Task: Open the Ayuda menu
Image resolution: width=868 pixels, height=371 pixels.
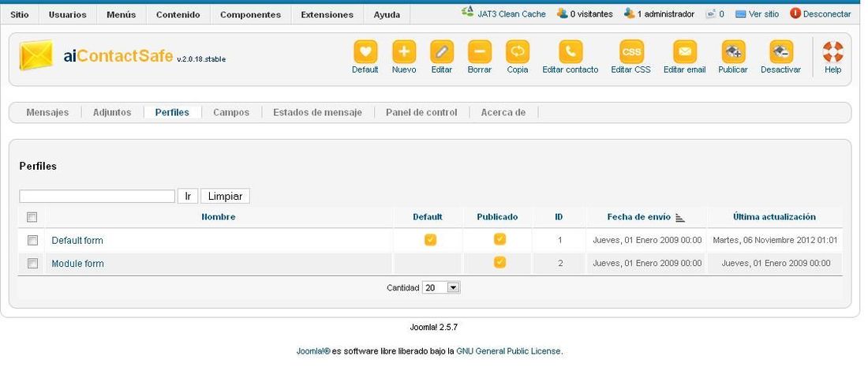Action: [x=387, y=15]
